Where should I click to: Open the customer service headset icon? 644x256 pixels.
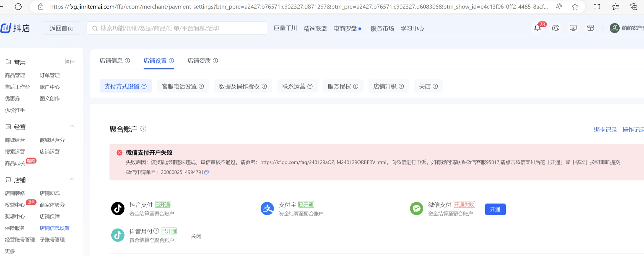(x=556, y=28)
